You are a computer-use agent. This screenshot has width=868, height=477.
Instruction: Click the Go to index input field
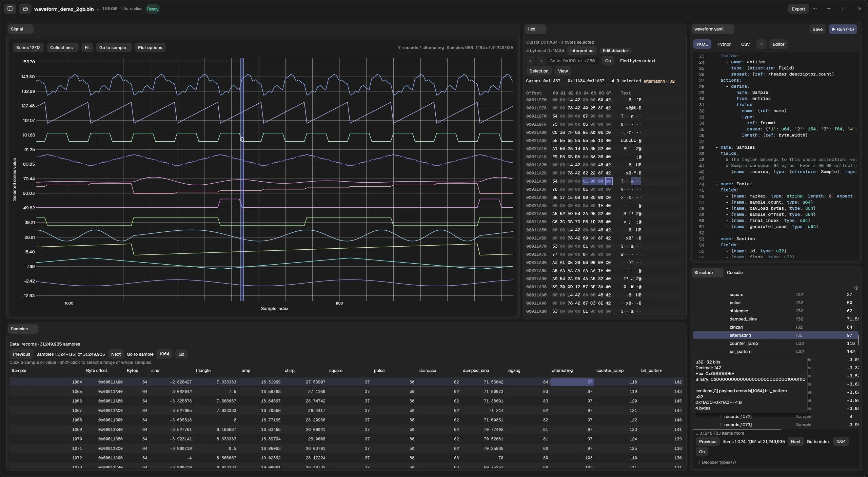(x=841, y=441)
